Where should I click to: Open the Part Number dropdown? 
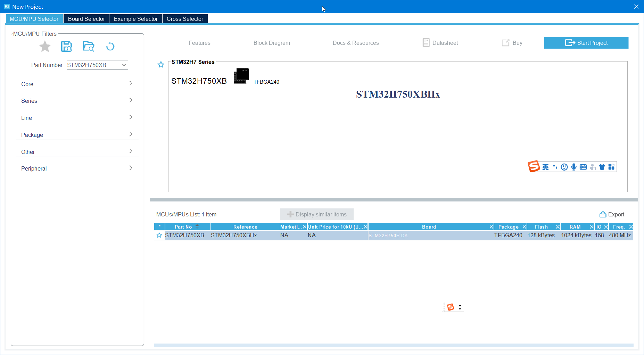[124, 65]
